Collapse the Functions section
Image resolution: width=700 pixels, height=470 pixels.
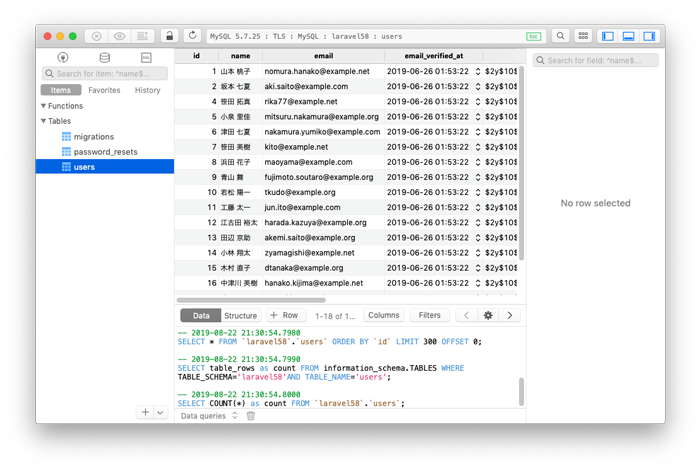[43, 106]
